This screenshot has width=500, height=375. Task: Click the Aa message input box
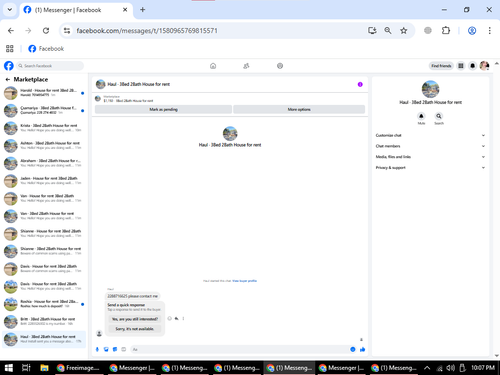(240, 349)
